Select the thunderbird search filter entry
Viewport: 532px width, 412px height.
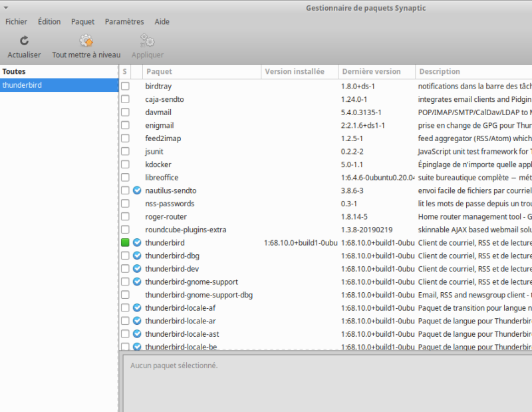[x=59, y=85]
